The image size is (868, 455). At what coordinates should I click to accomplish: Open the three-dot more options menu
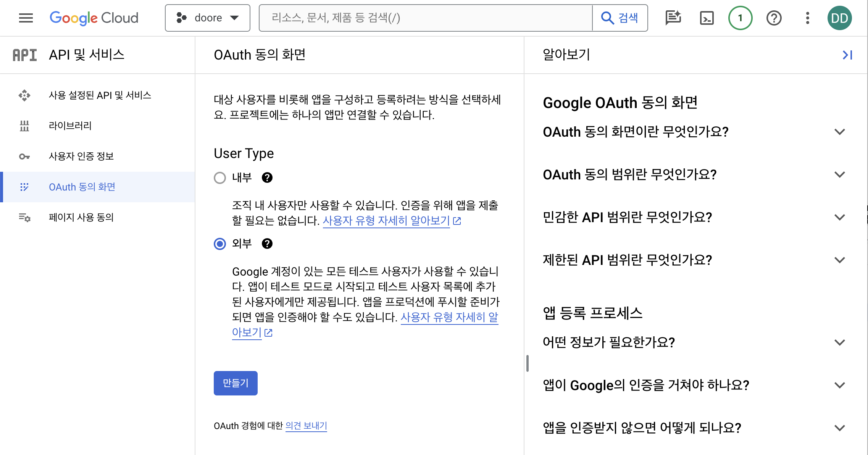pos(807,18)
